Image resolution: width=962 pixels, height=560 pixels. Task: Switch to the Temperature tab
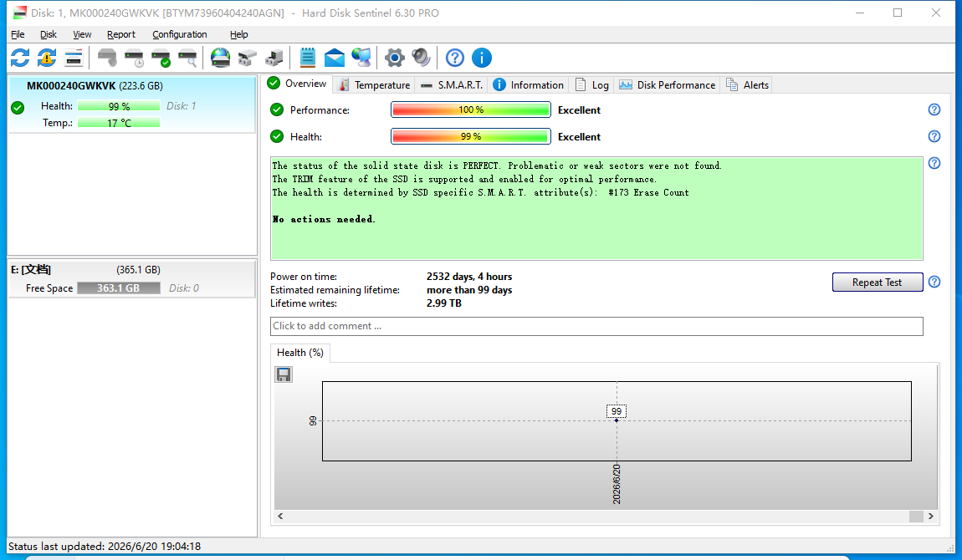coord(374,85)
